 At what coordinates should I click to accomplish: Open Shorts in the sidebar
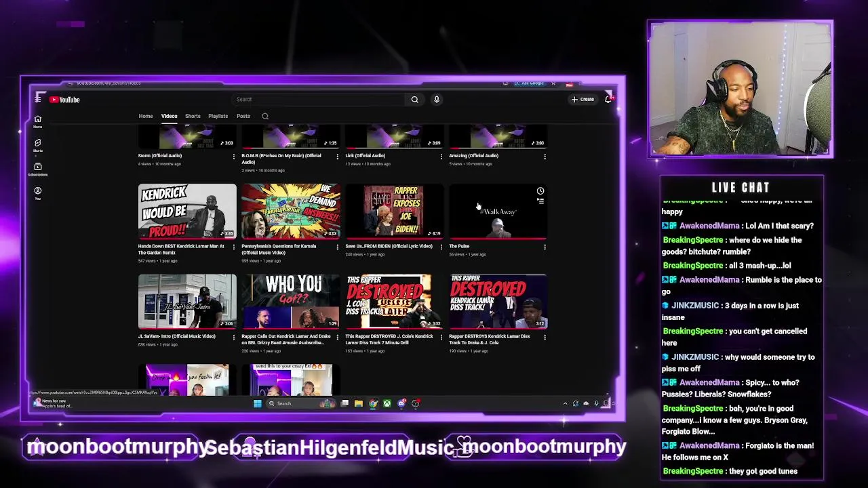38,146
